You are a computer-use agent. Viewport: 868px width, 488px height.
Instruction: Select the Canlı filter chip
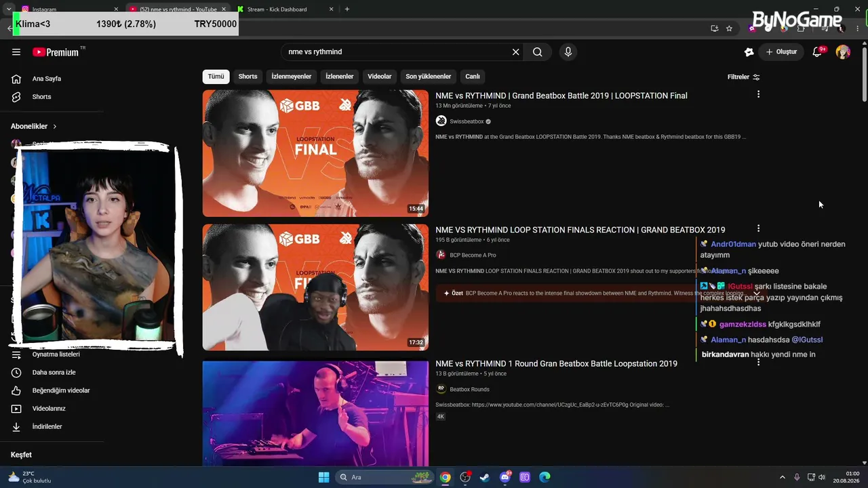pyautogui.click(x=472, y=77)
